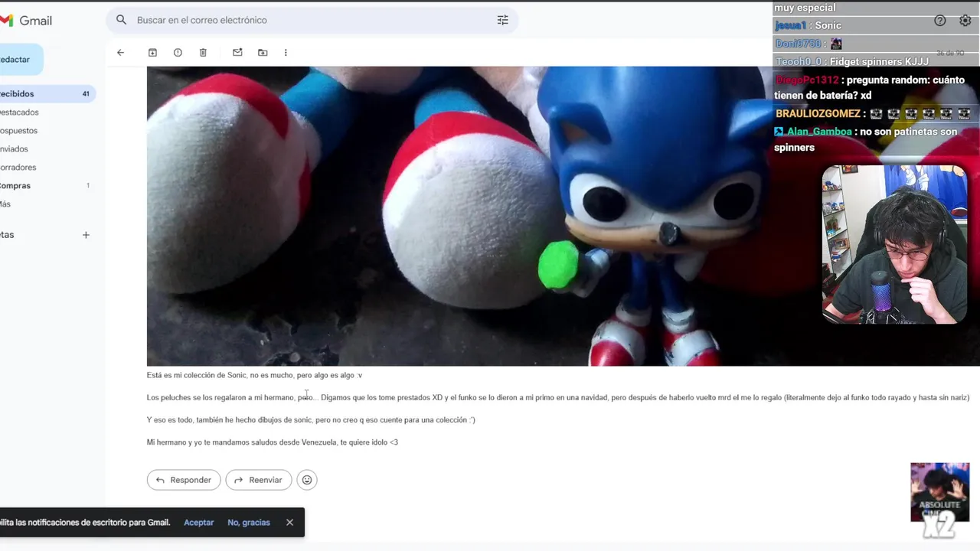Open the help question mark icon
This screenshot has height=551, width=980.
tap(940, 21)
